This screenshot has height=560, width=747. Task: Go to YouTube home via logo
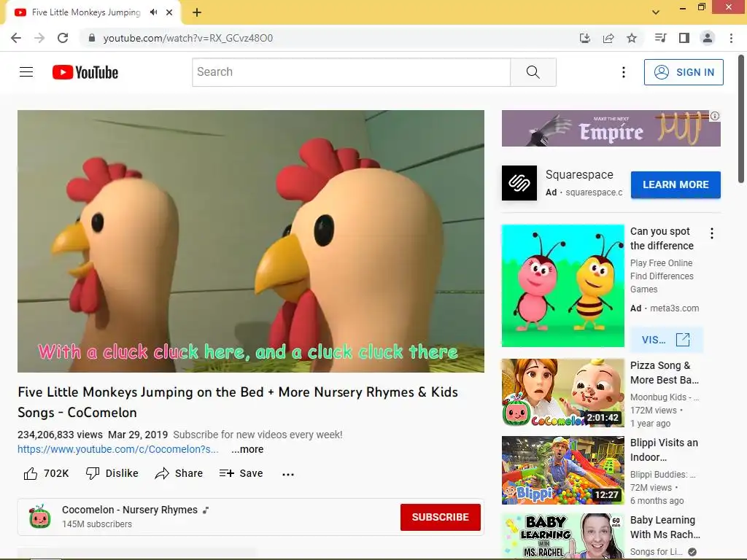coord(85,72)
